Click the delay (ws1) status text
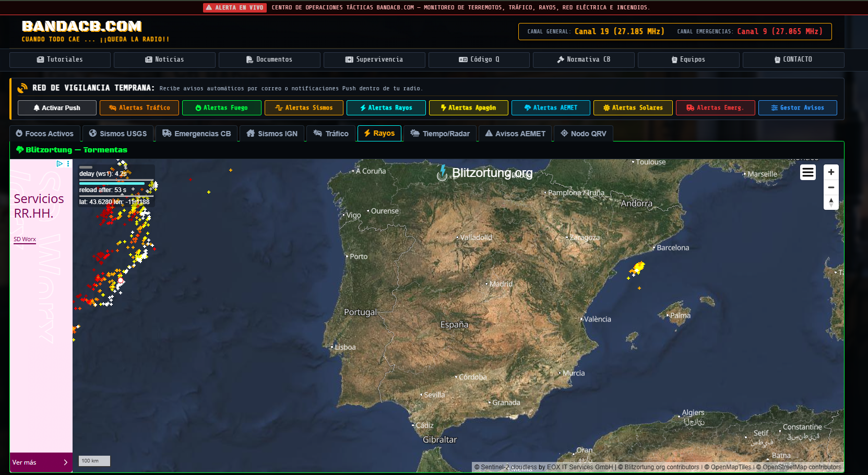 (x=102, y=174)
